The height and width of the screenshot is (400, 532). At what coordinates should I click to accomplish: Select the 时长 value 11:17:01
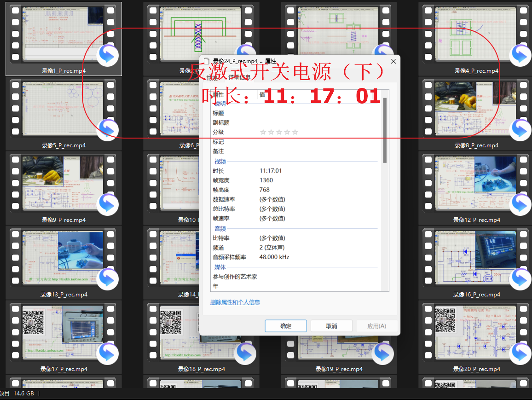pos(271,171)
